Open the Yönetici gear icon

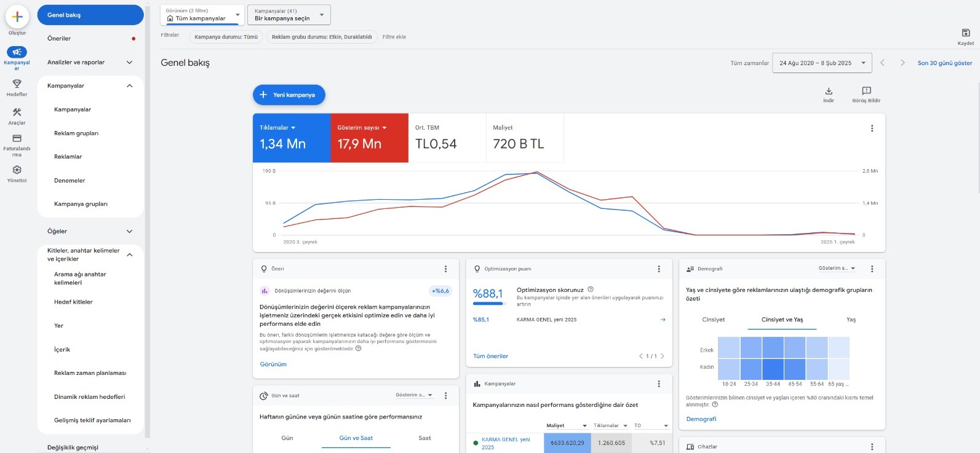tap(17, 170)
